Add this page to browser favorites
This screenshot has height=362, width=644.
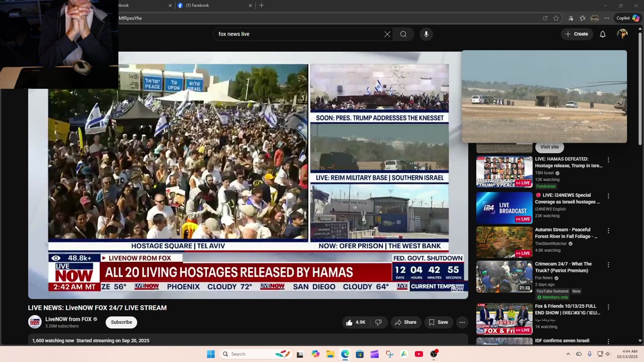point(556,18)
